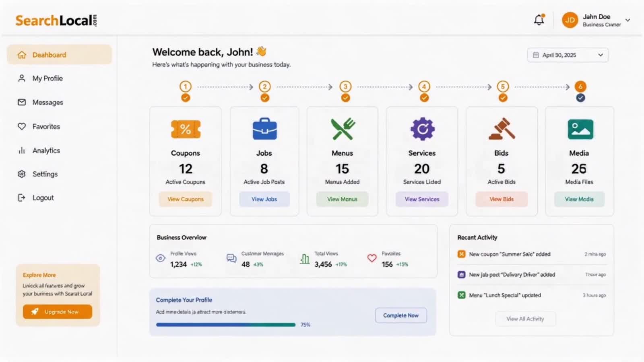
Task: Click the Services gear icon
Action: click(x=422, y=129)
